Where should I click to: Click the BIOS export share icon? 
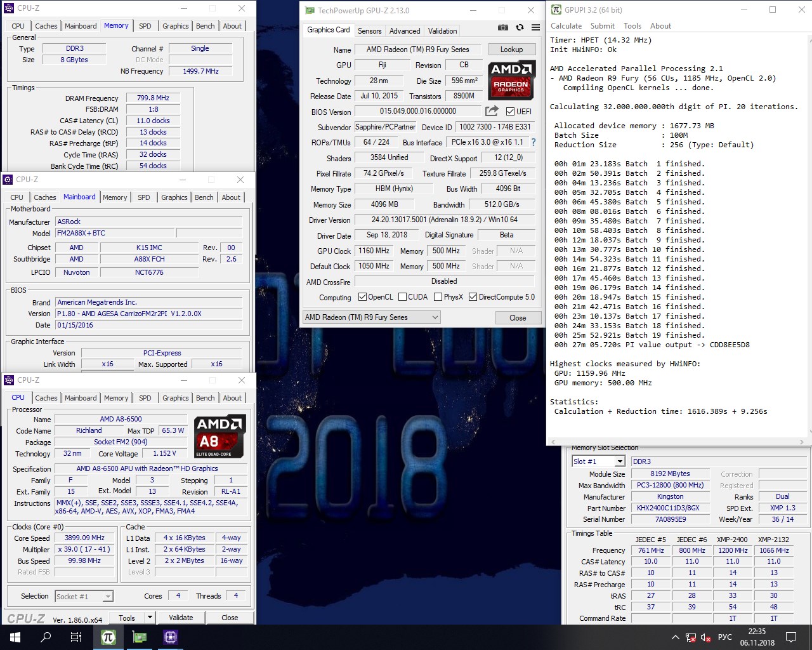[492, 111]
